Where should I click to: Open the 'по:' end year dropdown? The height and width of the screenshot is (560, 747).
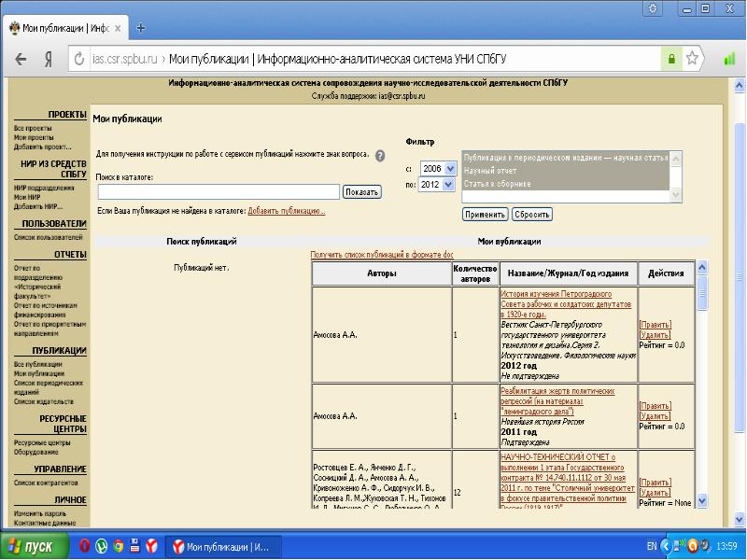tap(437, 185)
